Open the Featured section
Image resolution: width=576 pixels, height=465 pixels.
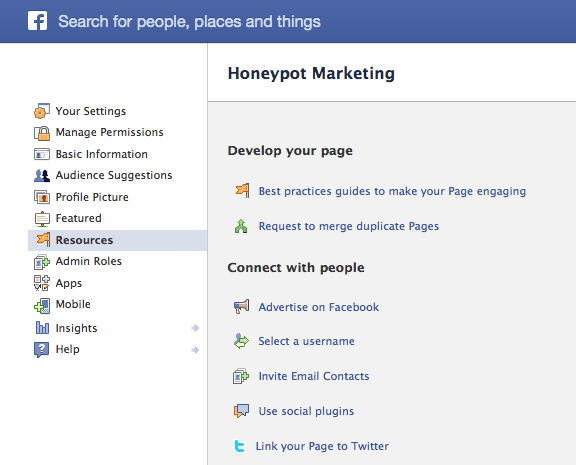tap(78, 218)
